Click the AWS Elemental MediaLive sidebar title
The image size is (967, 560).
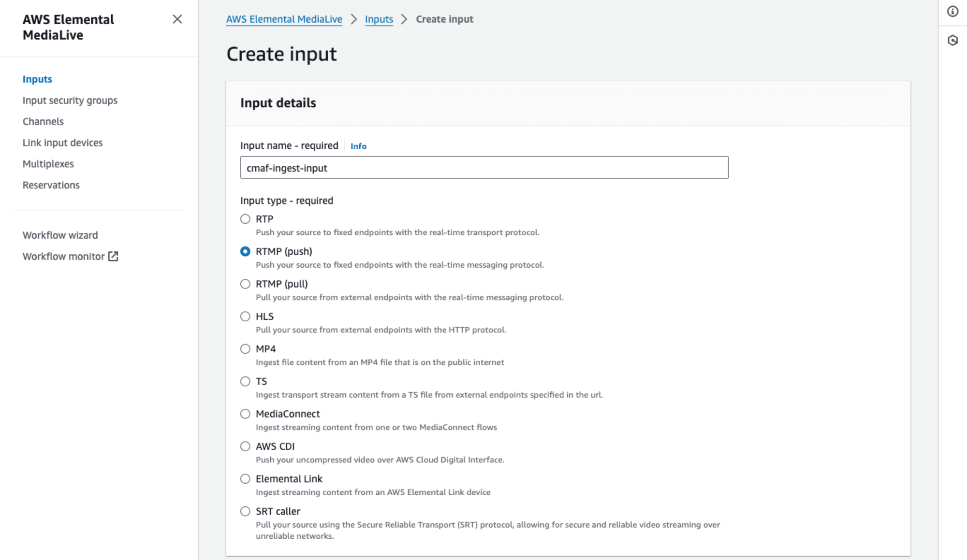(x=69, y=28)
